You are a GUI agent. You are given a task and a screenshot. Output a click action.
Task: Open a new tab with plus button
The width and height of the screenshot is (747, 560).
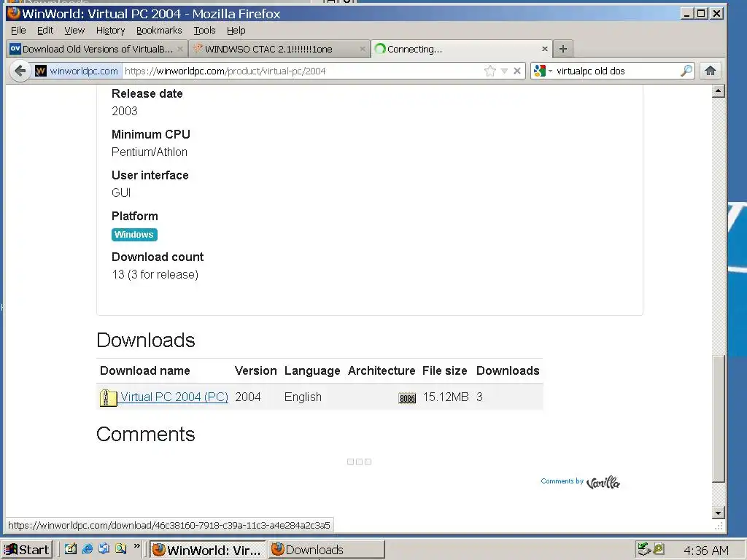tap(563, 49)
